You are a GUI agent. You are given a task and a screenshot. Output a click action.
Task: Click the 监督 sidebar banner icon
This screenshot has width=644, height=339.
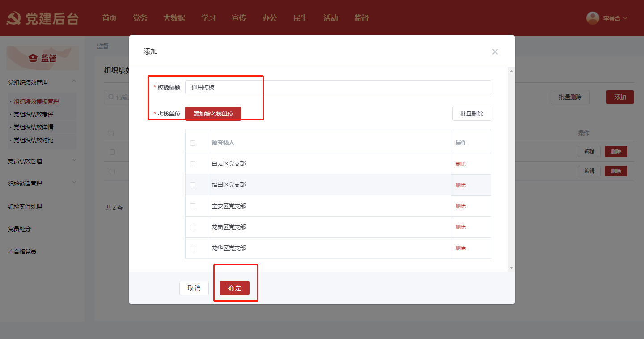(33, 58)
